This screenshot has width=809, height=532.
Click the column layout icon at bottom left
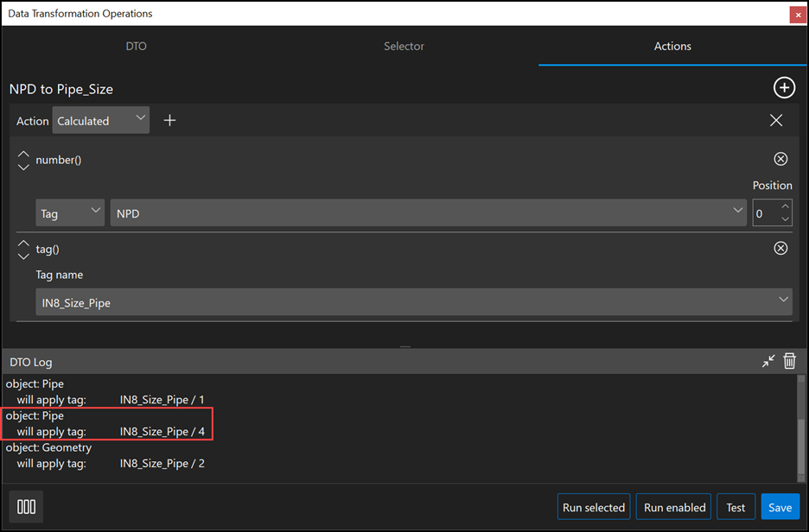[27, 507]
